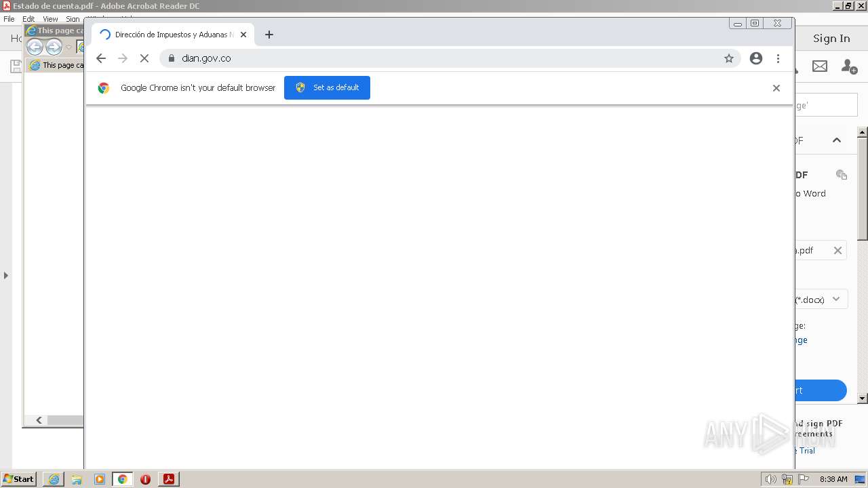Click the envelope email icon in Acrobat
The height and width of the screenshot is (488, 868).
(x=820, y=66)
